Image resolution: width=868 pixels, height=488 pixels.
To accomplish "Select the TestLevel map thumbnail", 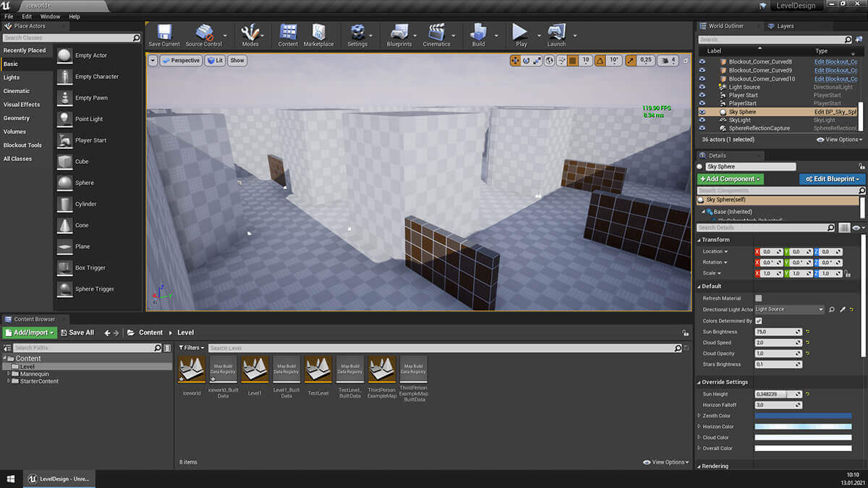I will pos(318,369).
